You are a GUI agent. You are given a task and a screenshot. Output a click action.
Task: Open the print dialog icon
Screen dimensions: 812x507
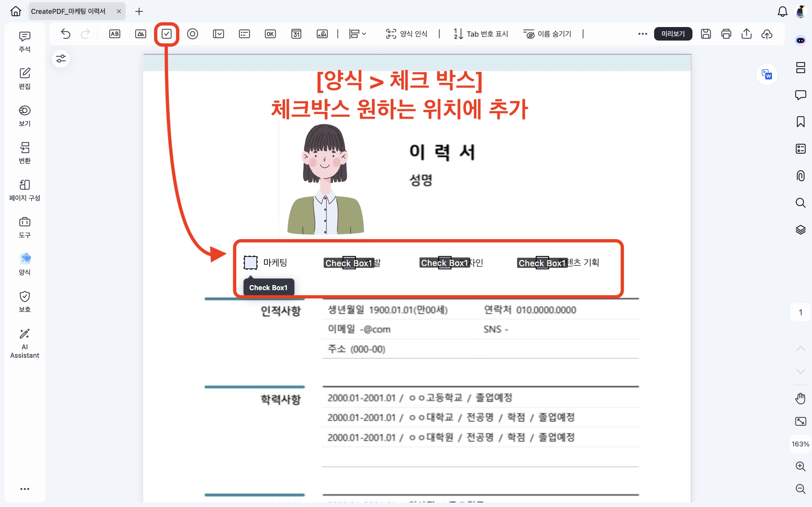[x=726, y=34]
